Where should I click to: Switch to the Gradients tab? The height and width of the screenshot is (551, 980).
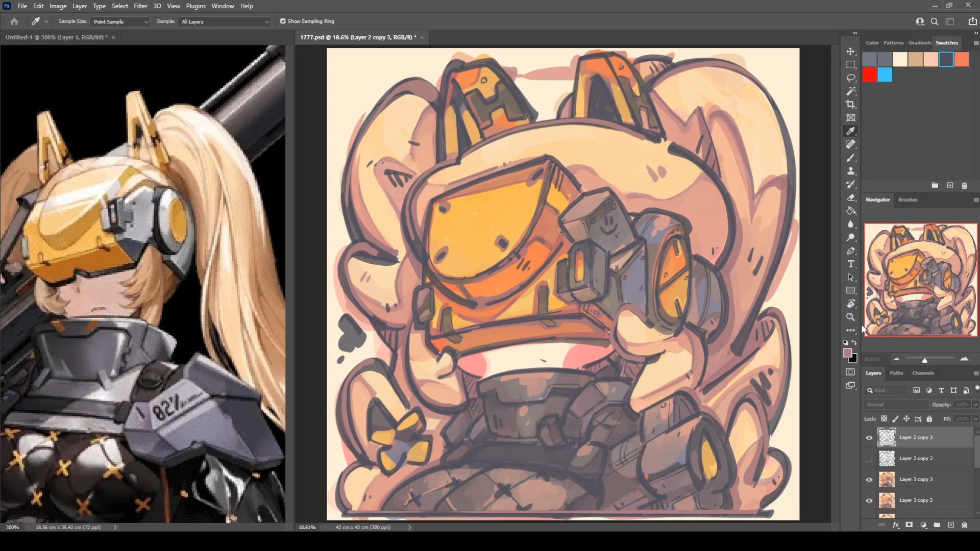click(x=920, y=43)
